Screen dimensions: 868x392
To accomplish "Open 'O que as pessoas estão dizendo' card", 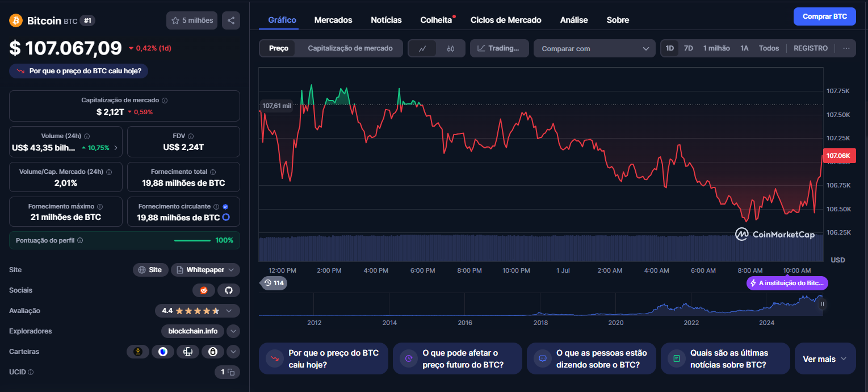I will (591, 358).
